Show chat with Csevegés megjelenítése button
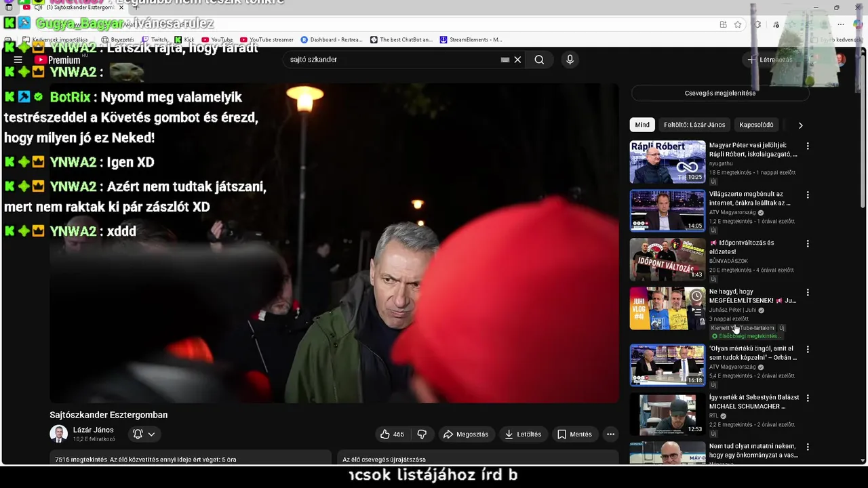The width and height of the screenshot is (868, 488). tap(720, 93)
